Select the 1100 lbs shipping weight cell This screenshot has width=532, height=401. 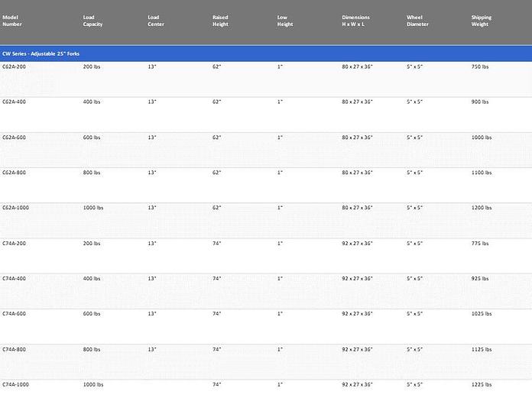[x=482, y=173]
